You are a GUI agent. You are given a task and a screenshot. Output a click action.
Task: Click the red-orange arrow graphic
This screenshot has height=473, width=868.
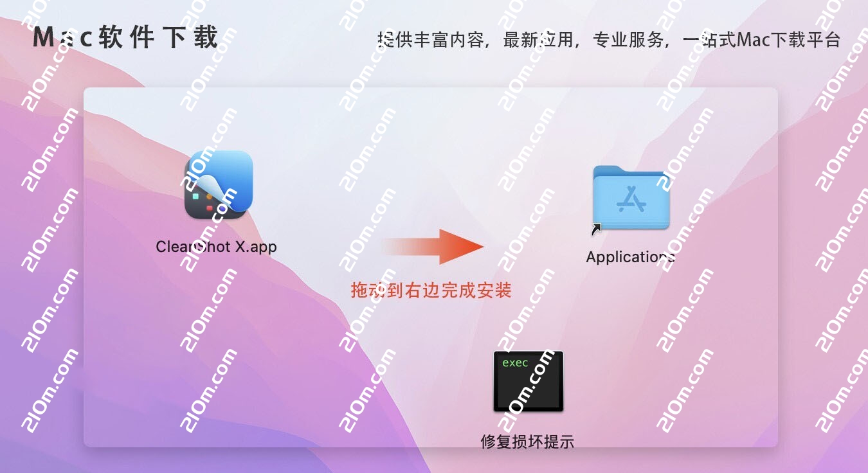point(433,247)
